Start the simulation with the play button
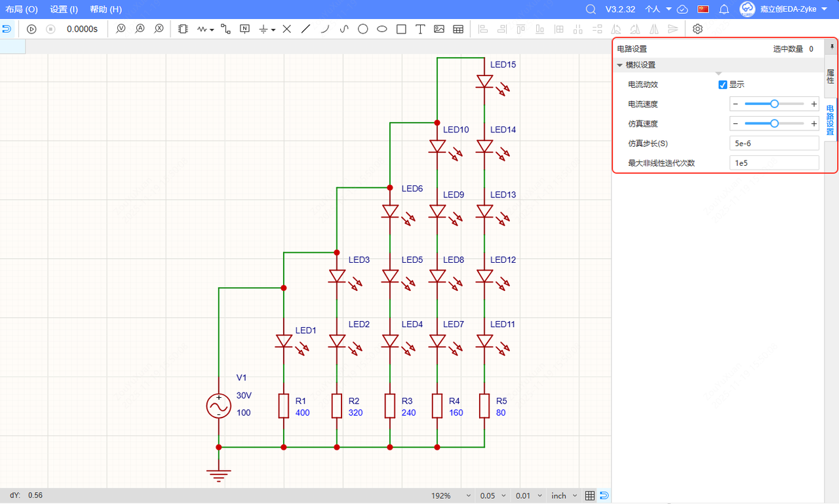This screenshot has width=839, height=504. pyautogui.click(x=31, y=29)
